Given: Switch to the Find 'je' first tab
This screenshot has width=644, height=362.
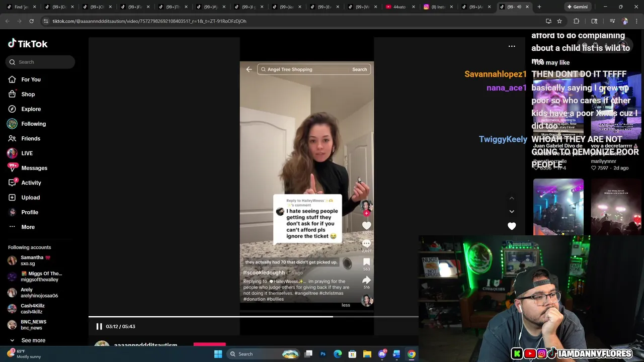Looking at the screenshot, I should point(20,7).
